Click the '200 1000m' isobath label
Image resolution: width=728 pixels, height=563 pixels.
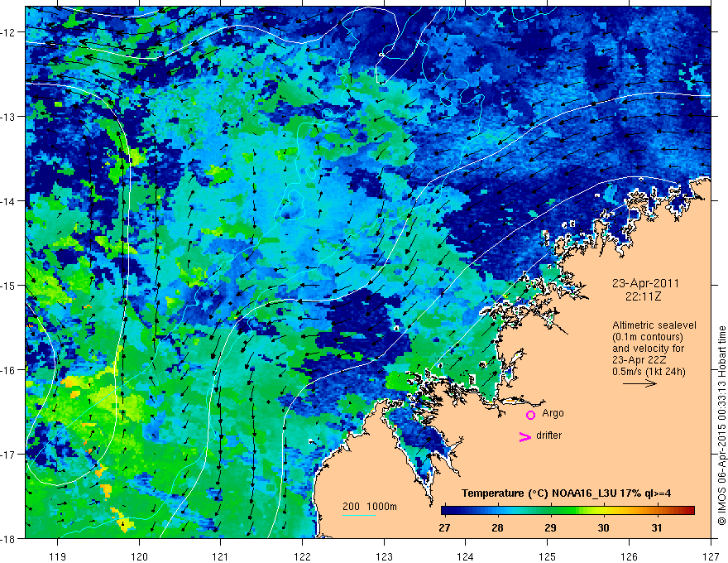tap(370, 507)
